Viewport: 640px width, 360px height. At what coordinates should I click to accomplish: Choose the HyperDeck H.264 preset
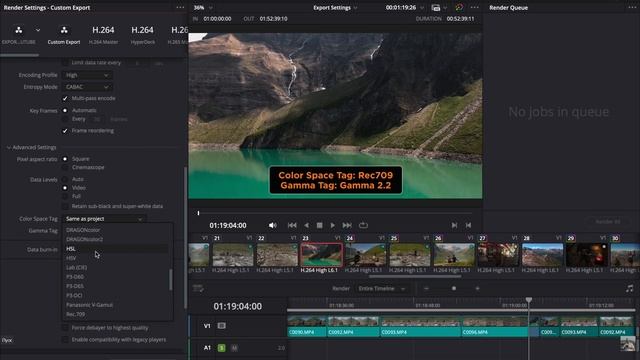pos(142,34)
